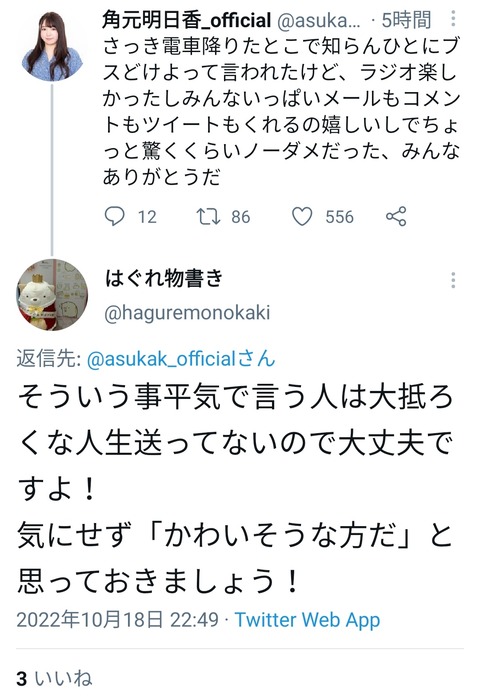Open 角元明日香's profile picture
The image size is (480, 700).
52,46
